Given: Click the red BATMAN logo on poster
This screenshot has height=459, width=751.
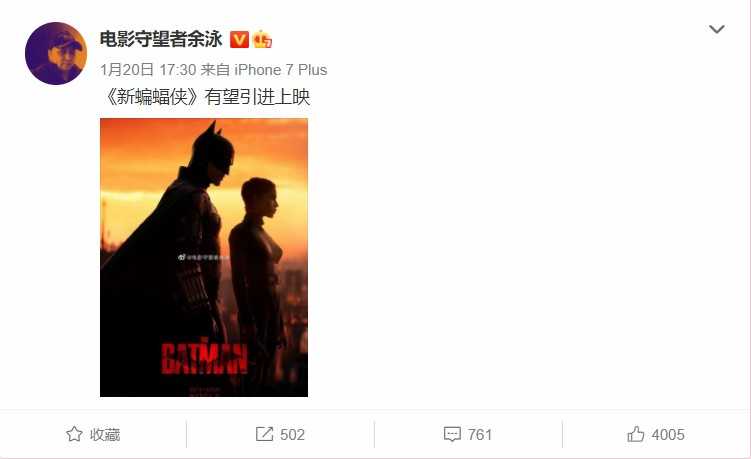Looking at the screenshot, I should tap(205, 356).
